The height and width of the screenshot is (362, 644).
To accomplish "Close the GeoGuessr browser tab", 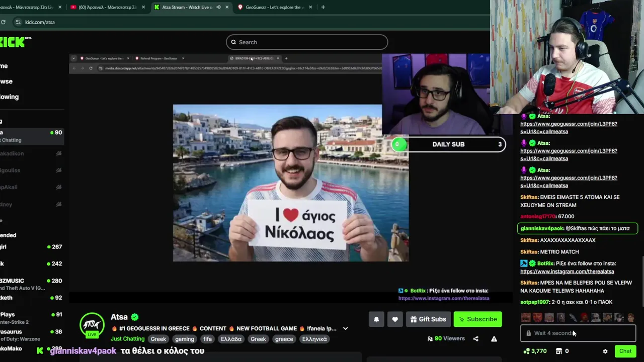I will point(310,7).
